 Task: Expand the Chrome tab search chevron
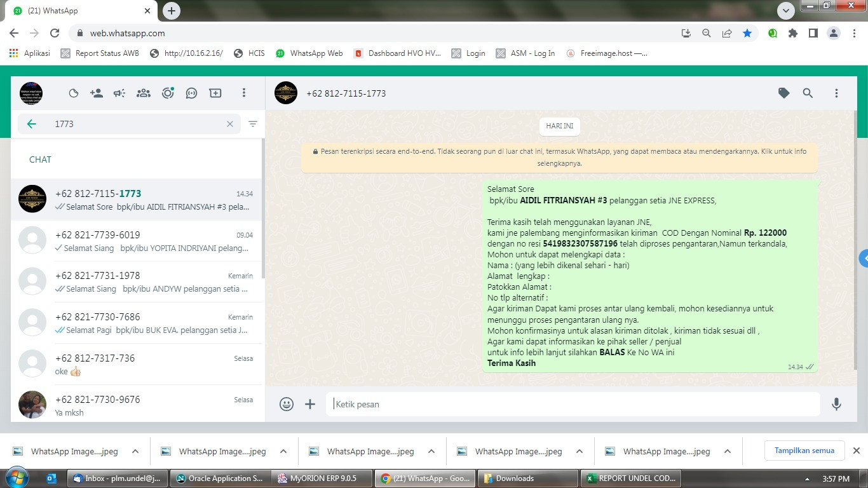(786, 11)
